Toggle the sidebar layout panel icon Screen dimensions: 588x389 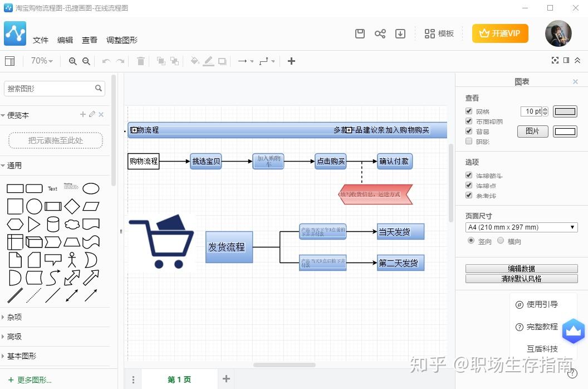tap(10, 61)
